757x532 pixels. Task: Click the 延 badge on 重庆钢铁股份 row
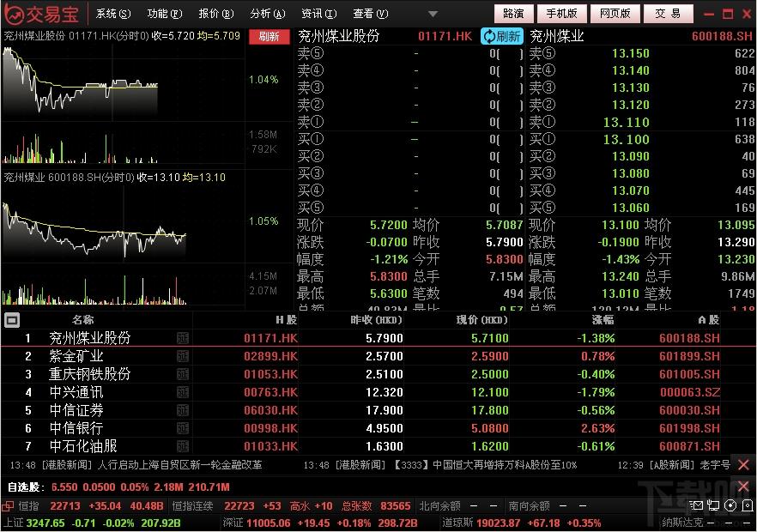[x=183, y=374]
